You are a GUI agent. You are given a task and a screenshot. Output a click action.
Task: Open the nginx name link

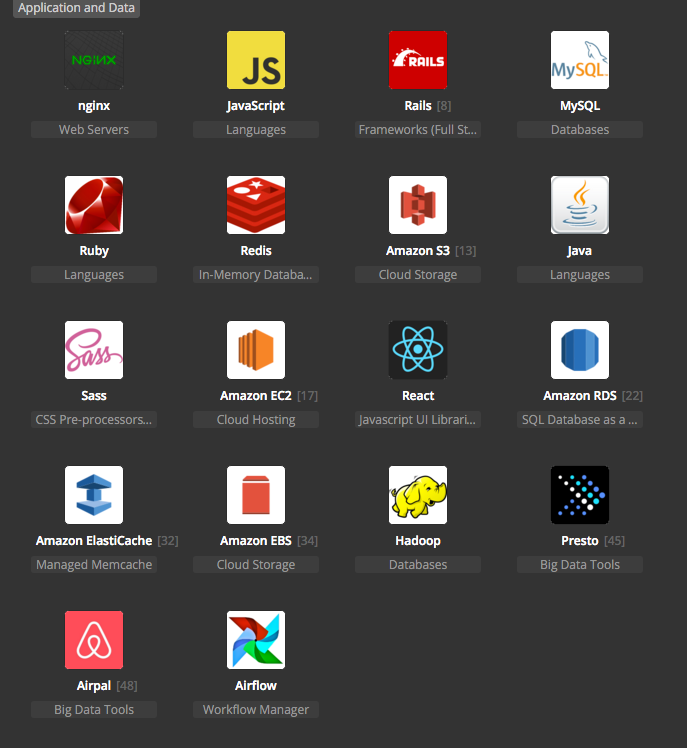(x=94, y=106)
